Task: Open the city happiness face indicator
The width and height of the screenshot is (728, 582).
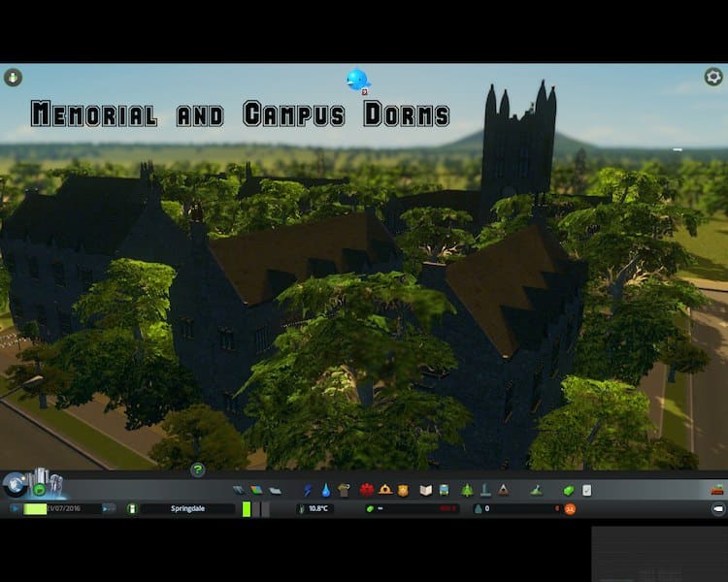Action: point(570,508)
